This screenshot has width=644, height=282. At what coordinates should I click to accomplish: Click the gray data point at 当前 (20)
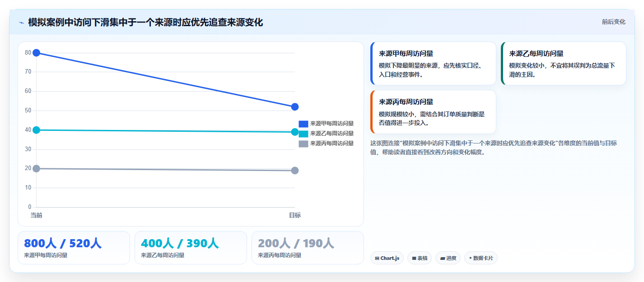coord(37,168)
